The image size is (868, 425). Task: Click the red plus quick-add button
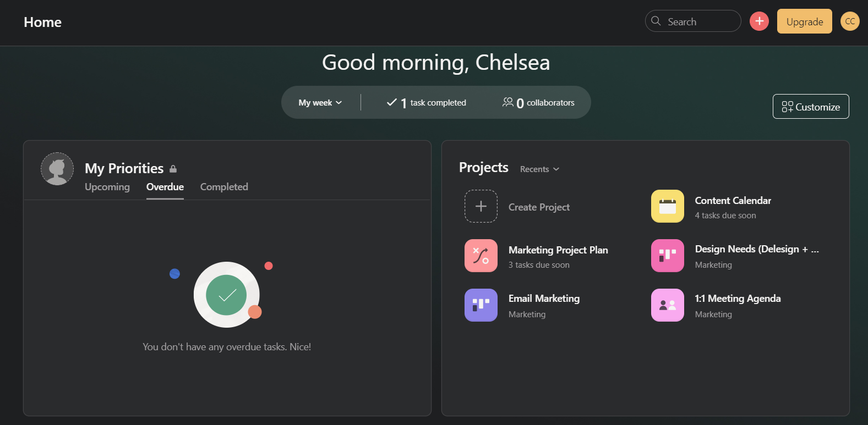[759, 21]
